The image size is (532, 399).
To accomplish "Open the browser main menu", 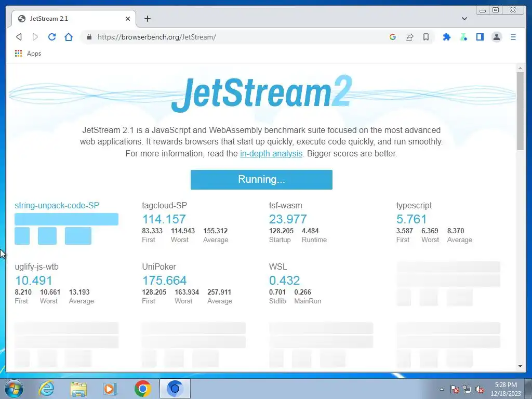I will point(513,37).
